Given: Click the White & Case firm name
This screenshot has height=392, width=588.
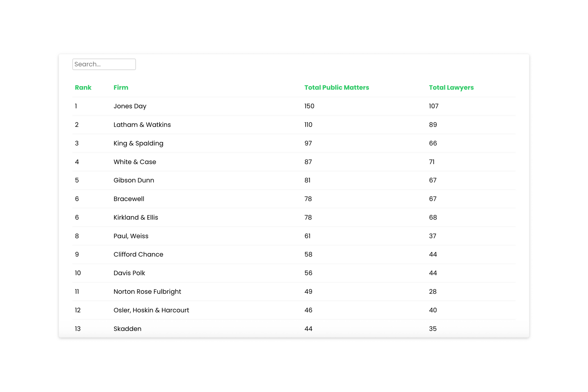Looking at the screenshot, I should coord(135,162).
